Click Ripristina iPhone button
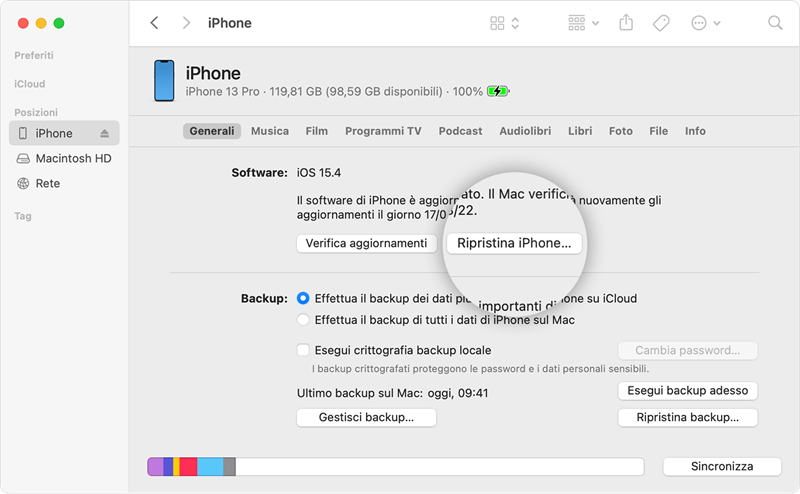800x494 pixels. (x=514, y=243)
